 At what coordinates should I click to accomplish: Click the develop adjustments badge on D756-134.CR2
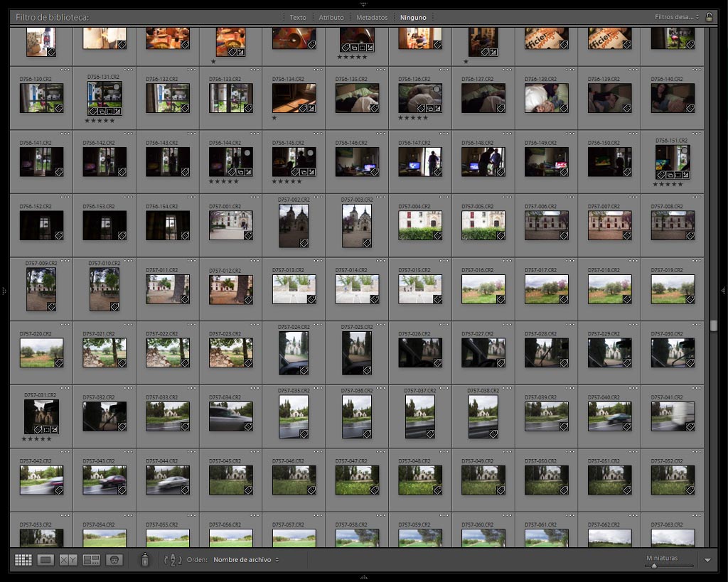click(311, 108)
